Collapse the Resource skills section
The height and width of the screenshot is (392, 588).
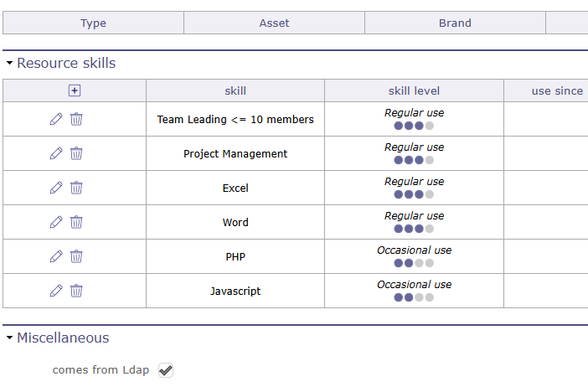pos(10,64)
